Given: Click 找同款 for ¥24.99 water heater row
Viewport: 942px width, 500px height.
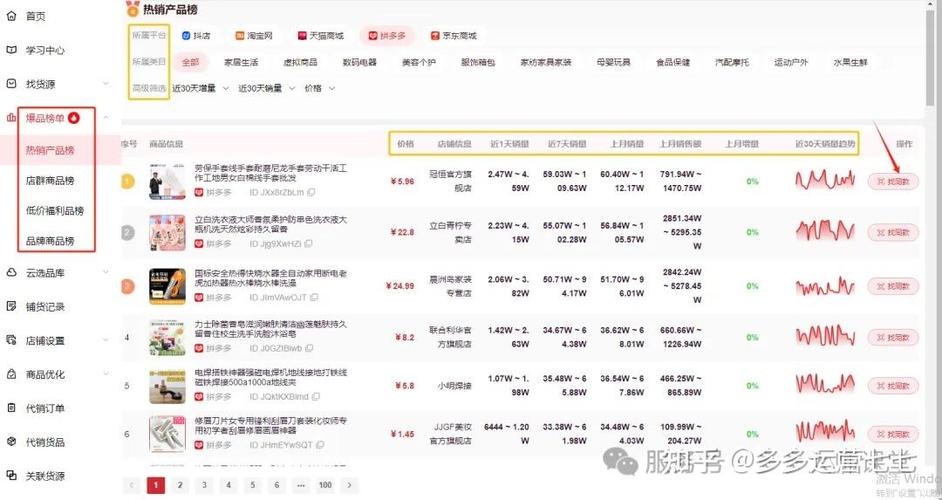Looking at the screenshot, I should pos(893,286).
